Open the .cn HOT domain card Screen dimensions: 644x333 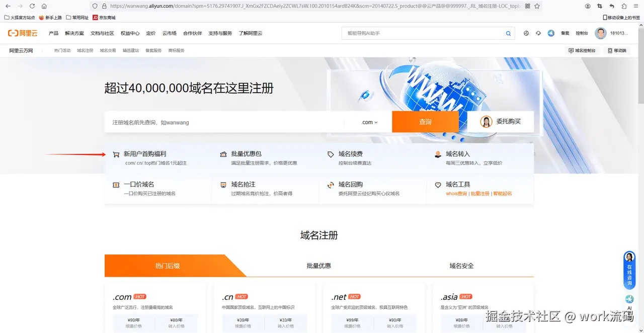click(265, 308)
